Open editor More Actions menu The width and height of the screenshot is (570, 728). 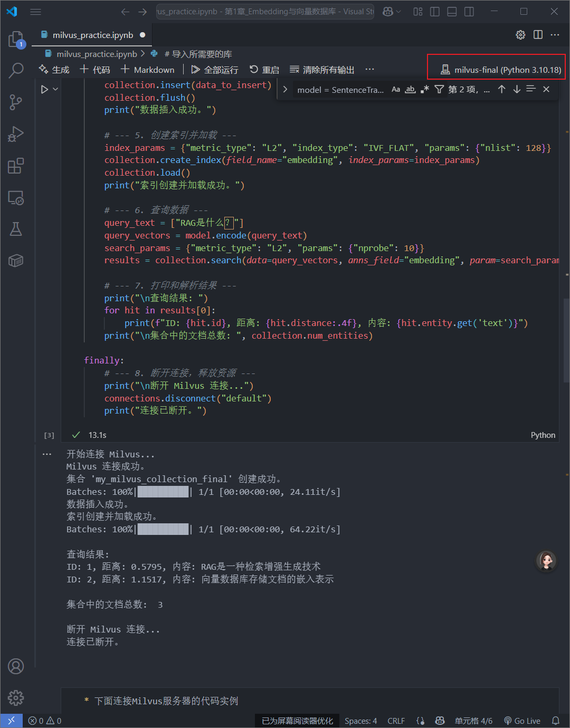pos(555,35)
